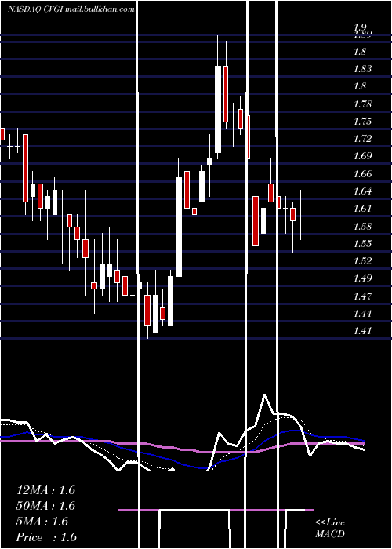Select the 5MA : 1.6 reading
This screenshot has height=549, width=392.
pyautogui.click(x=42, y=522)
